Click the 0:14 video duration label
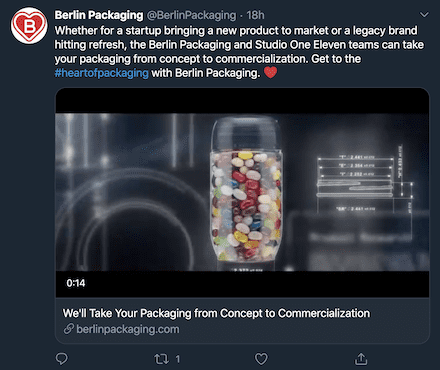440x370 pixels. point(76,283)
